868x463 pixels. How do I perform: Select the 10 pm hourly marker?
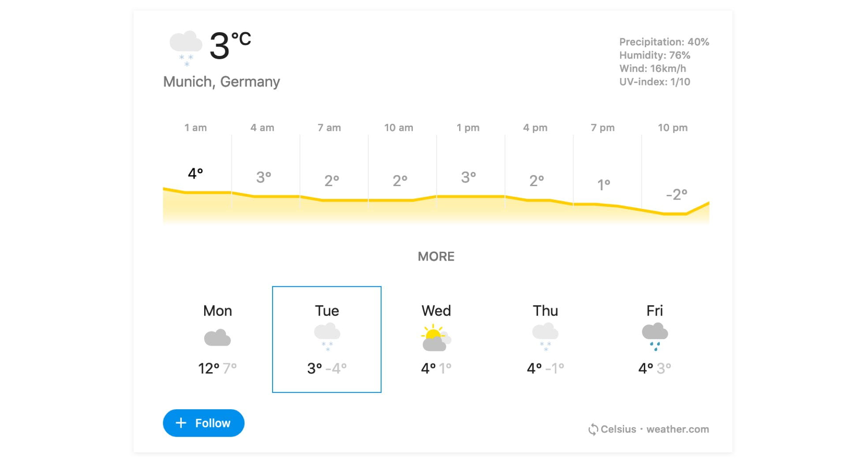673,127
